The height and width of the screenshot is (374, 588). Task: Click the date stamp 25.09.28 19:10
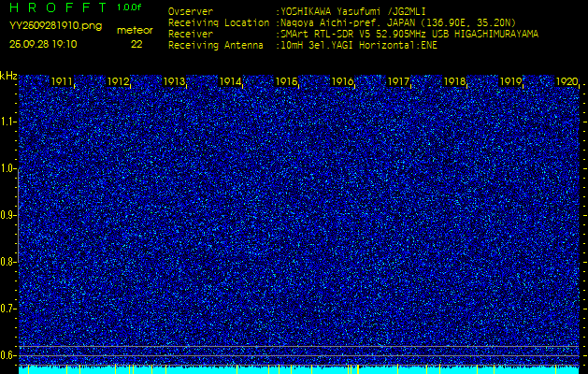43,44
